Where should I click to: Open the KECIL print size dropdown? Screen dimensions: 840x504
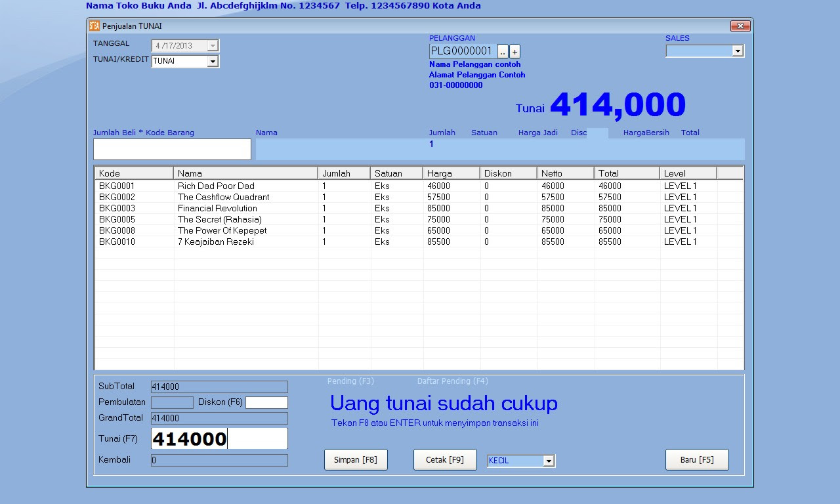pyautogui.click(x=549, y=461)
